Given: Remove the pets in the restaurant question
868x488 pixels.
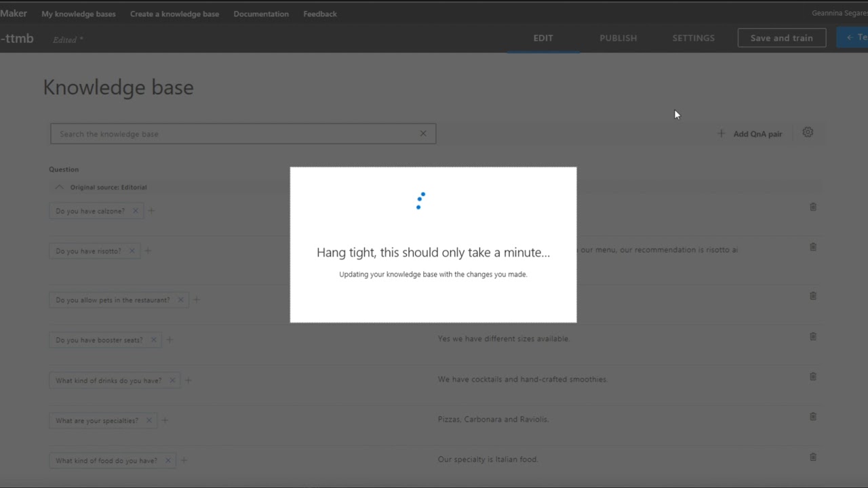Looking at the screenshot, I should pyautogui.click(x=180, y=300).
